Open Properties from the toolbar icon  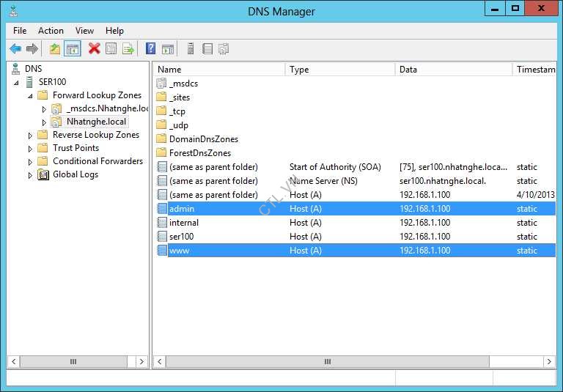tap(111, 49)
